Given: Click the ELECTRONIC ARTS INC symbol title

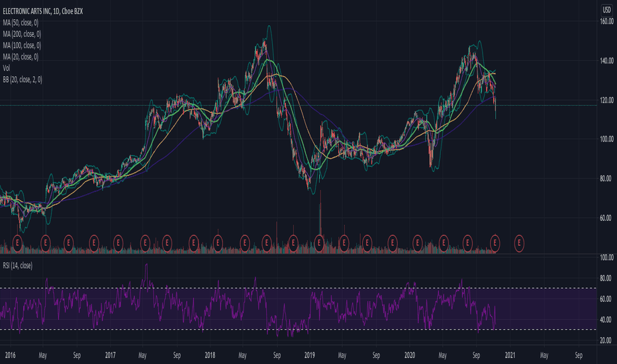Looking at the screenshot, I should [x=43, y=11].
